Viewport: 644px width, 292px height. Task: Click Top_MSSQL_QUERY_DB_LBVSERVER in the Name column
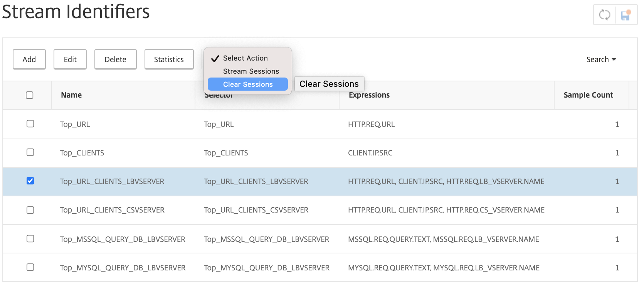[x=123, y=239]
